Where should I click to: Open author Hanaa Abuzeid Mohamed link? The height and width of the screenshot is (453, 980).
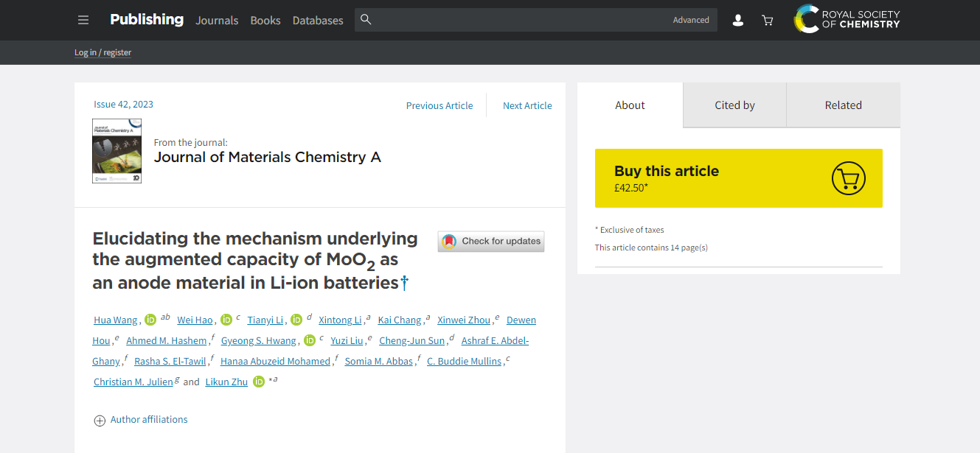tap(276, 361)
